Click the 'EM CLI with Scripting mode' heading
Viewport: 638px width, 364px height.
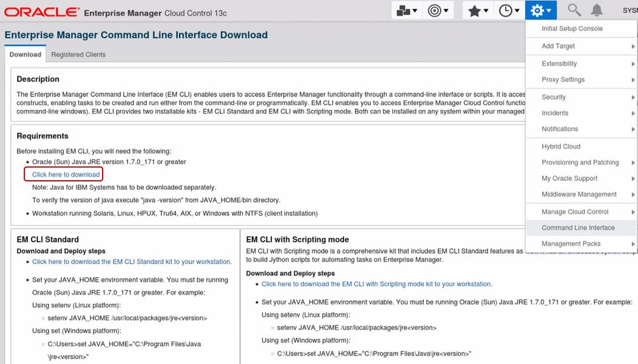coord(297,240)
